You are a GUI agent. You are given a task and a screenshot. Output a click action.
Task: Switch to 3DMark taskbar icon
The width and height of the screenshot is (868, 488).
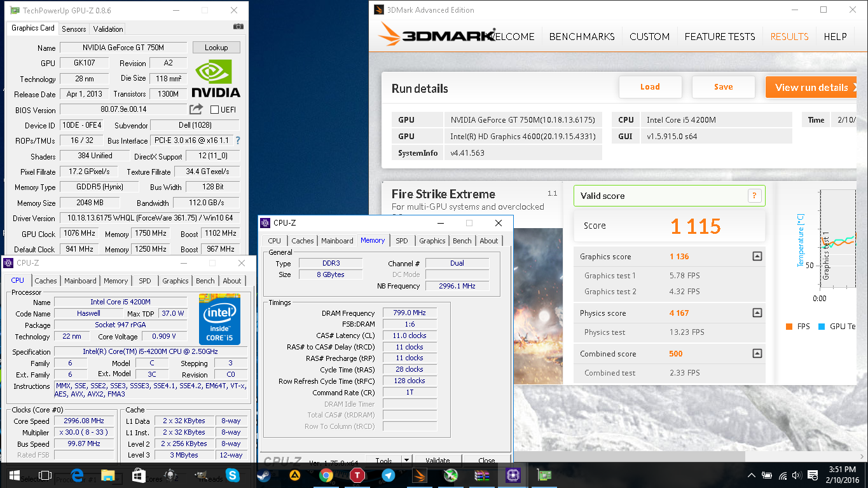419,475
